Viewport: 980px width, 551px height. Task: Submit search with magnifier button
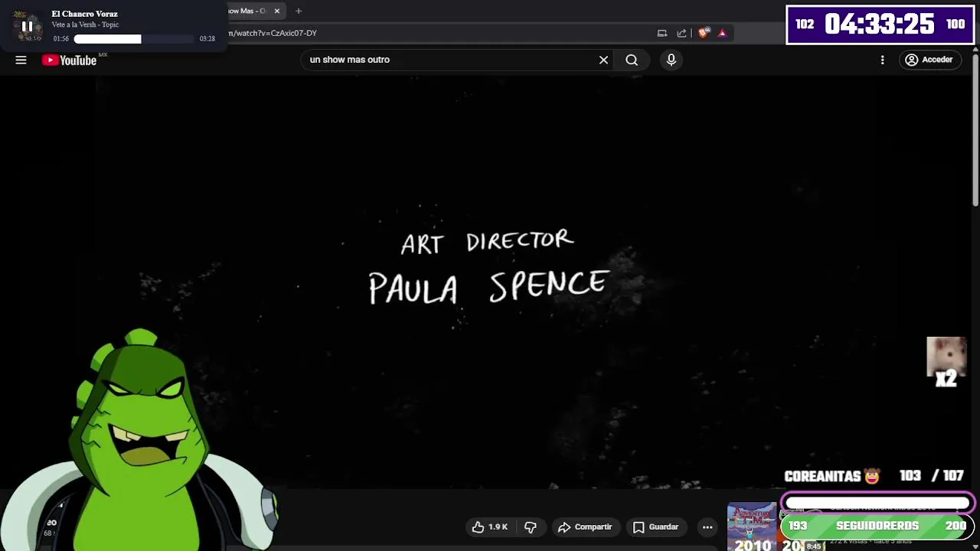point(632,60)
